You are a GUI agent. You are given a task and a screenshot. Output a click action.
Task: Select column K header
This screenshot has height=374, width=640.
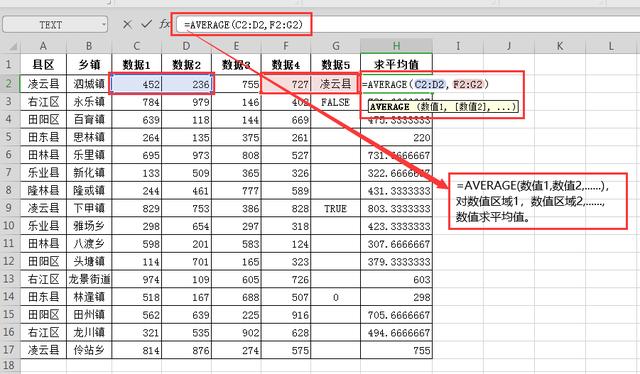tap(560, 46)
